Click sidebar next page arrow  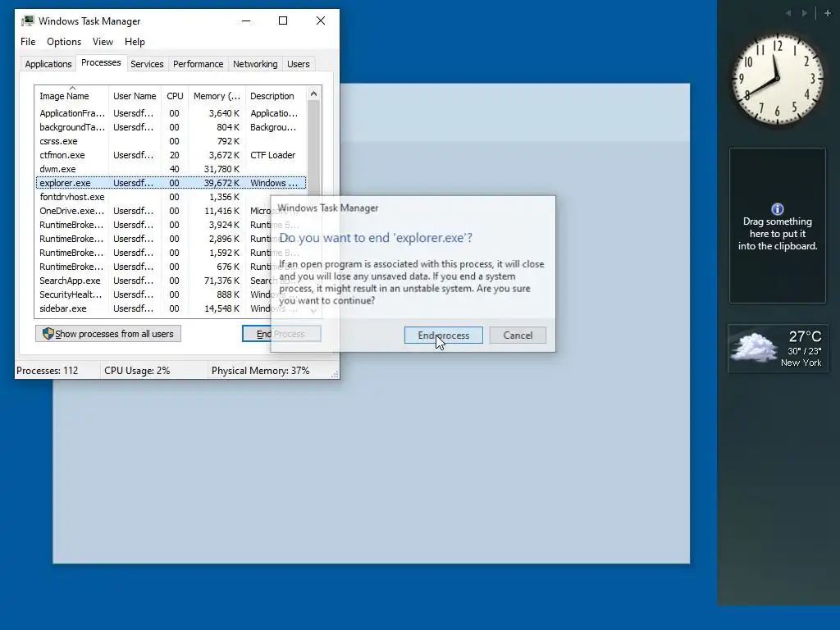[804, 13]
